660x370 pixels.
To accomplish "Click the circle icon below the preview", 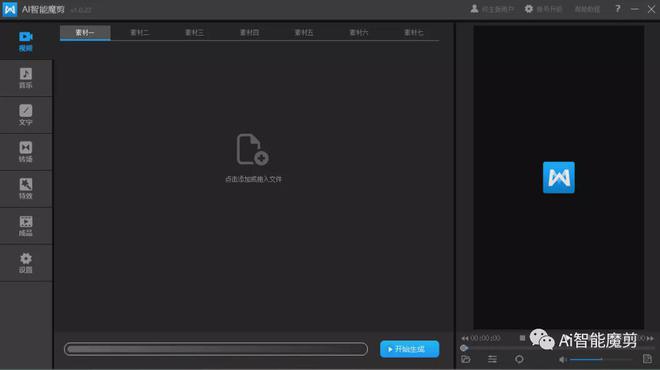I will [x=519, y=359].
